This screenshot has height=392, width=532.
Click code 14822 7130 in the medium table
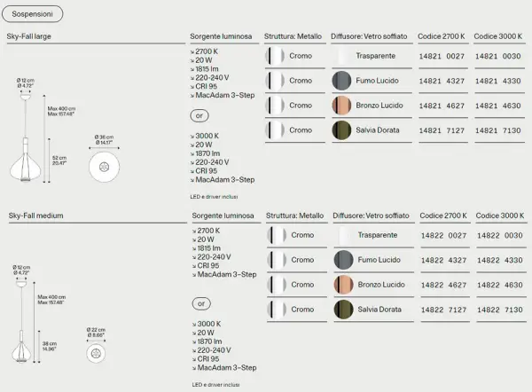pyautogui.click(x=499, y=310)
